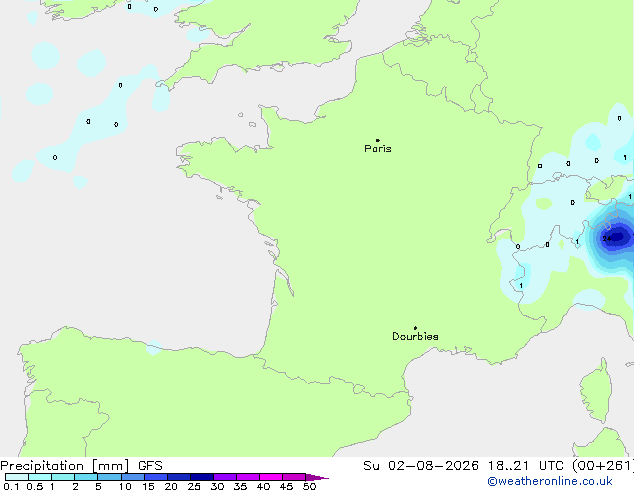
Task: Open the weatheronline.co.uk copyright link
Action: [x=550, y=481]
